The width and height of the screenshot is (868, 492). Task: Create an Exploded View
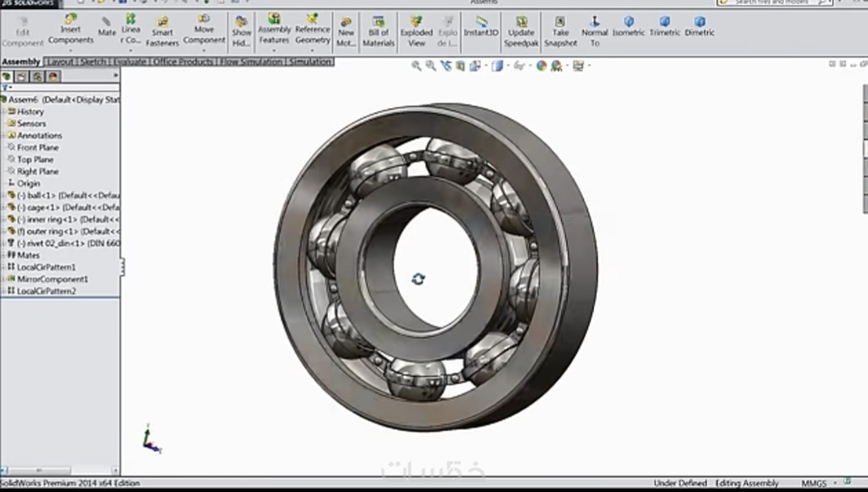click(416, 32)
